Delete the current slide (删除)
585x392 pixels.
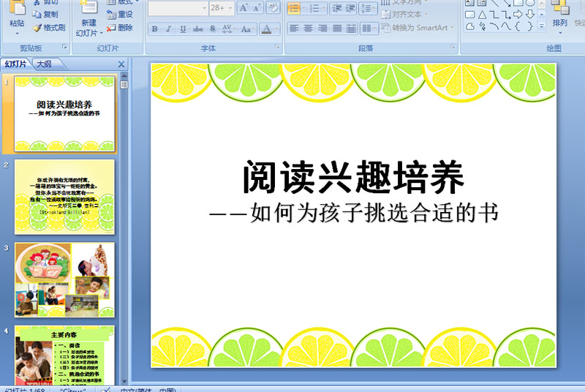[119, 27]
